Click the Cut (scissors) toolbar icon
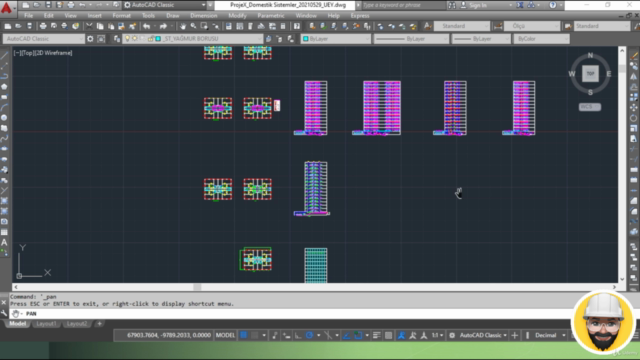Screen dimensions: 640x360 [89, 26]
